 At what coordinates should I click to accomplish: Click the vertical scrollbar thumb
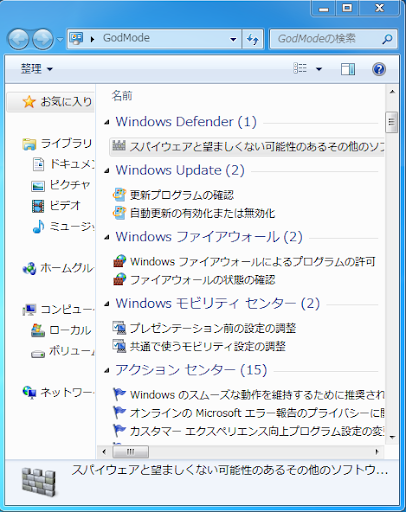pos(392,122)
